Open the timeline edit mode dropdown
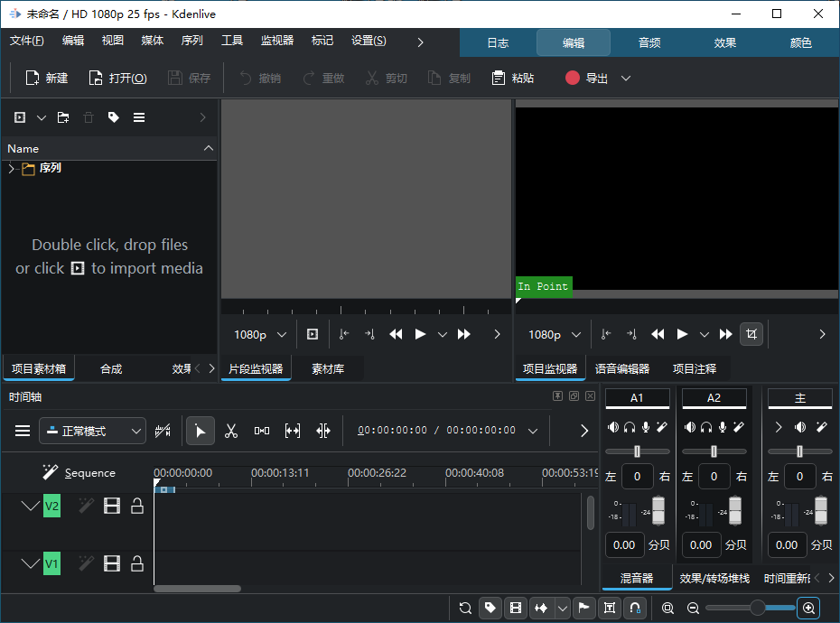 click(93, 431)
